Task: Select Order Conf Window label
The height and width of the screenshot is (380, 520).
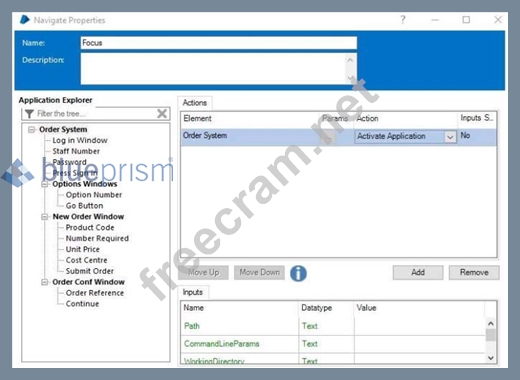Action: click(x=88, y=282)
